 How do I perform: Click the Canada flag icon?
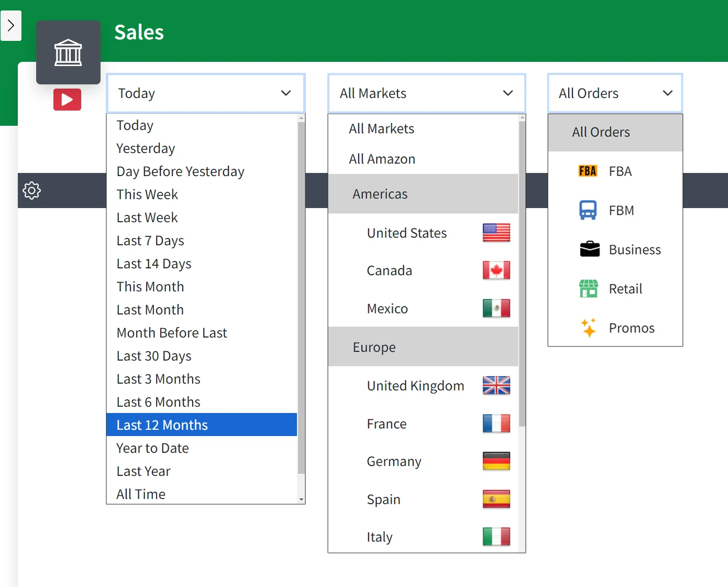pos(497,270)
